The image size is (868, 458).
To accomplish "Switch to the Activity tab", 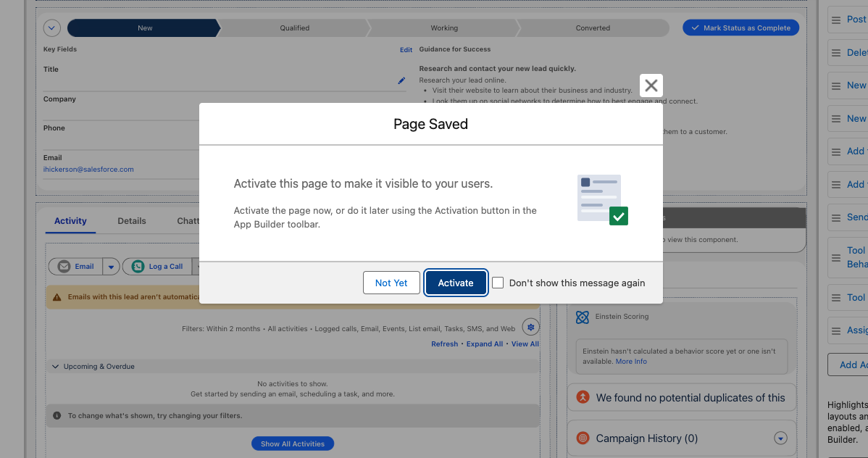I will [x=70, y=221].
